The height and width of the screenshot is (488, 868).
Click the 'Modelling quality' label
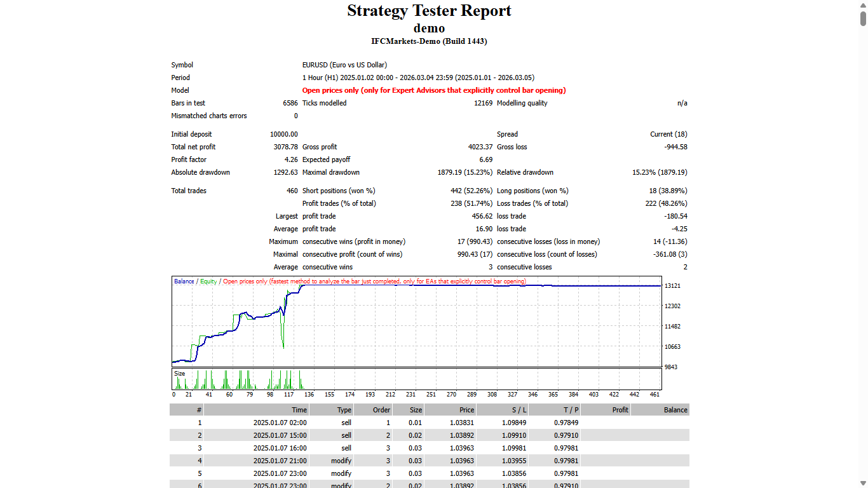[522, 103]
